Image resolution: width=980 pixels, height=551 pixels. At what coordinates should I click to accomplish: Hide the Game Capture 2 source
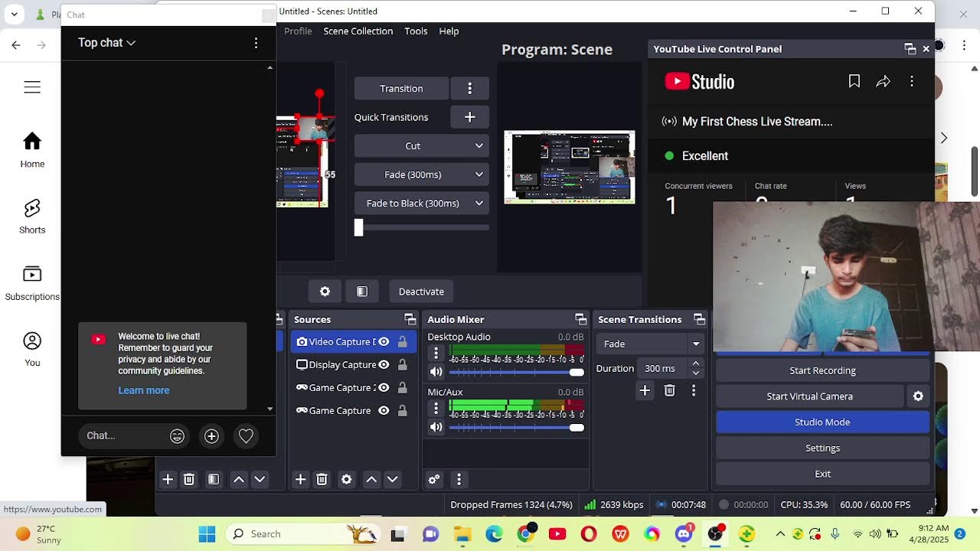point(384,388)
